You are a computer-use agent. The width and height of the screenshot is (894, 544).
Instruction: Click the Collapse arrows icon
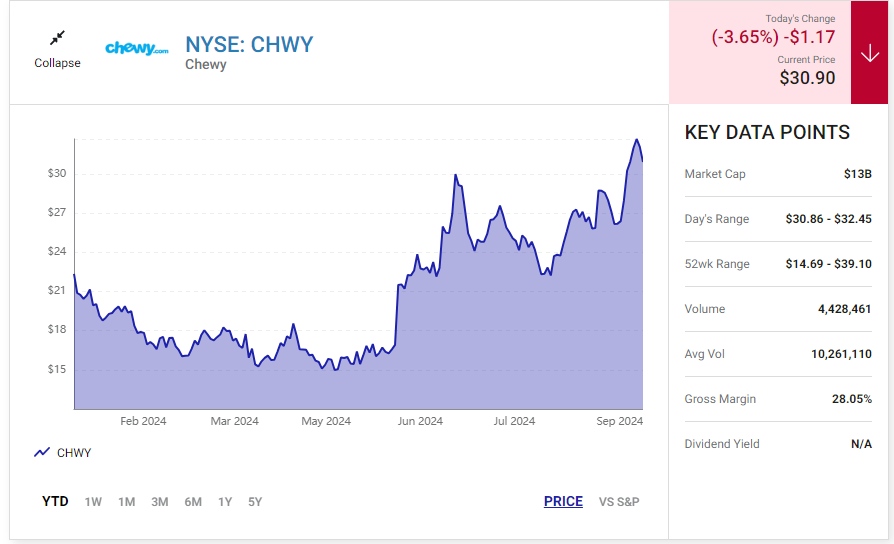57,38
